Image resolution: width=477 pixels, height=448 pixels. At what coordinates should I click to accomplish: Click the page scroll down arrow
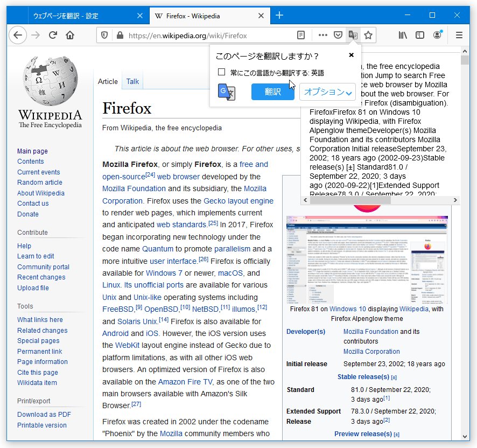pos(465,437)
